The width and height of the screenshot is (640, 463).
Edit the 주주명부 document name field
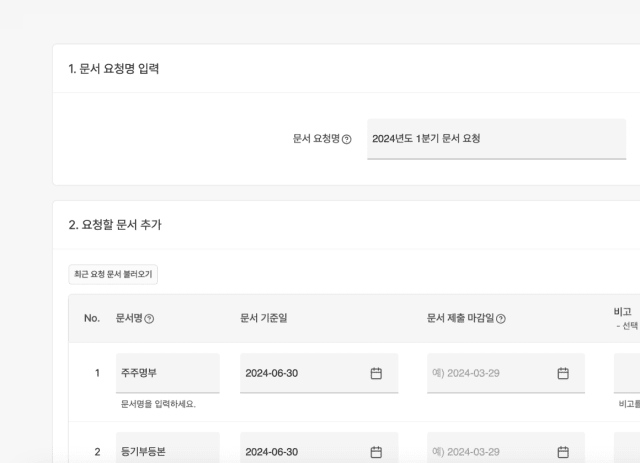[x=168, y=373]
